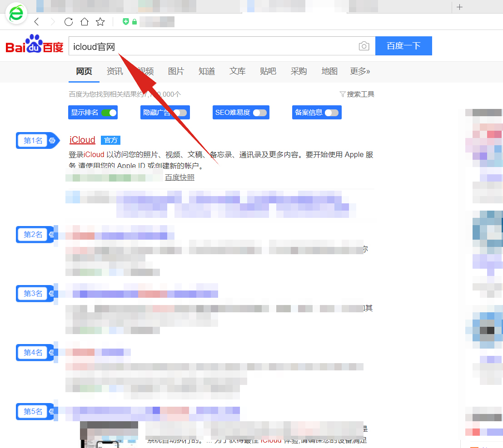The image size is (503, 448).
Task: Switch to the 采购 tab
Action: click(x=299, y=71)
